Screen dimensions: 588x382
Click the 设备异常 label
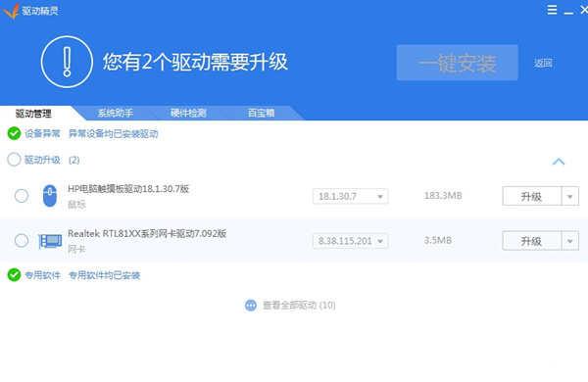click(x=42, y=133)
